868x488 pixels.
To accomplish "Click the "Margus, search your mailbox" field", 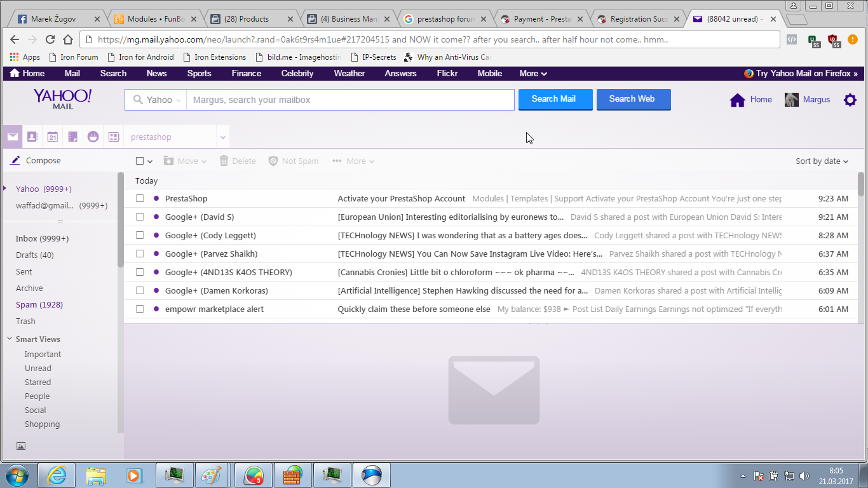I will point(350,100).
